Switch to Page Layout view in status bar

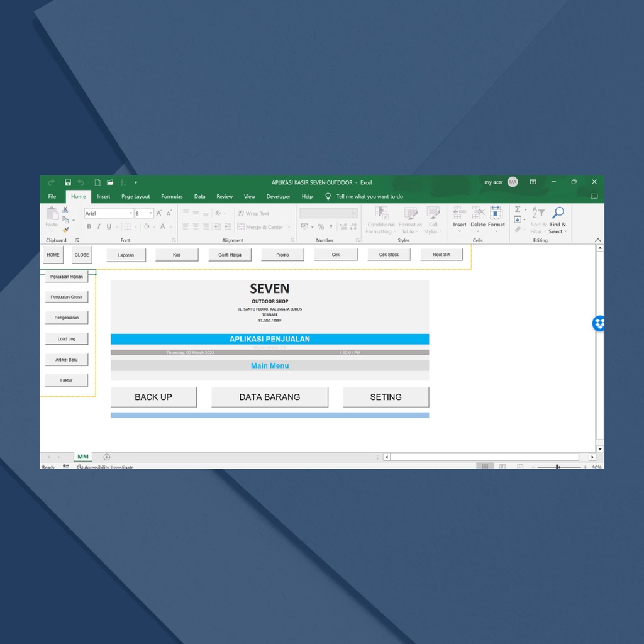click(x=502, y=467)
